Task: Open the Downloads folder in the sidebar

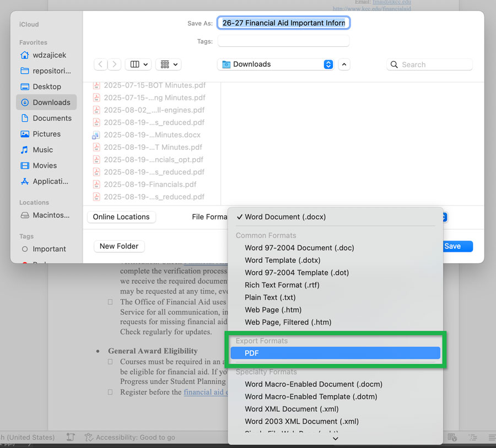Action: click(x=52, y=102)
